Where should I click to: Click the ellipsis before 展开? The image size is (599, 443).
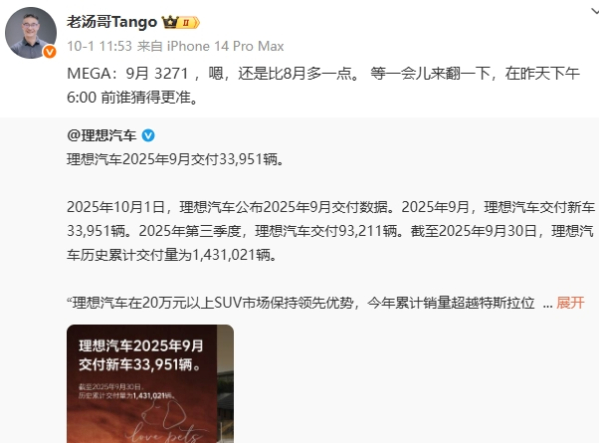coord(547,304)
